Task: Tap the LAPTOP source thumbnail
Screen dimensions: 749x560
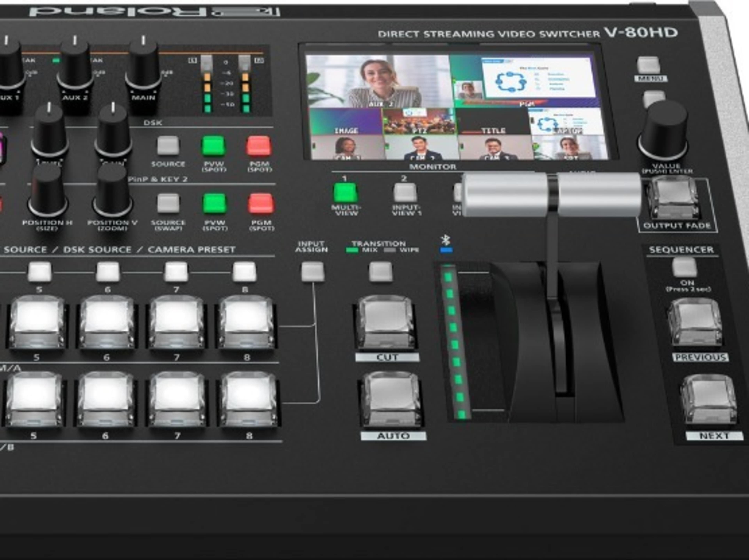Action: point(567,121)
